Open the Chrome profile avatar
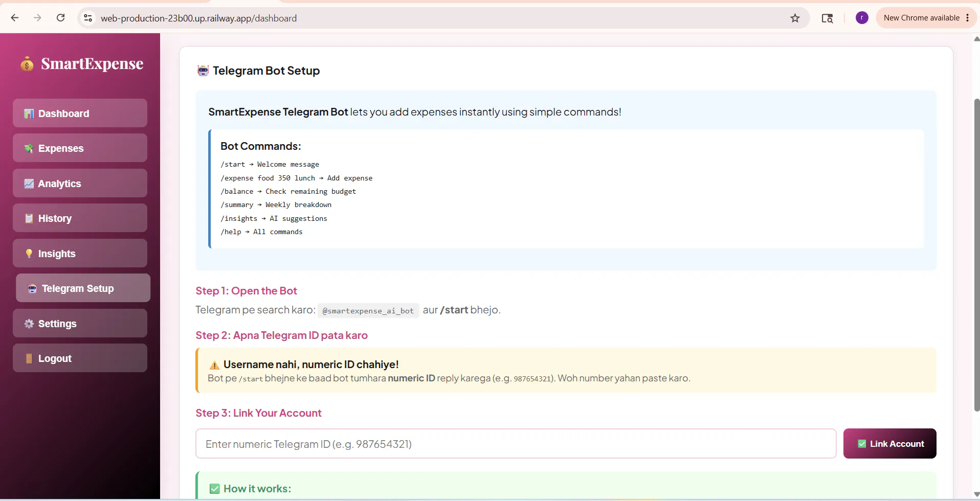 point(862,18)
